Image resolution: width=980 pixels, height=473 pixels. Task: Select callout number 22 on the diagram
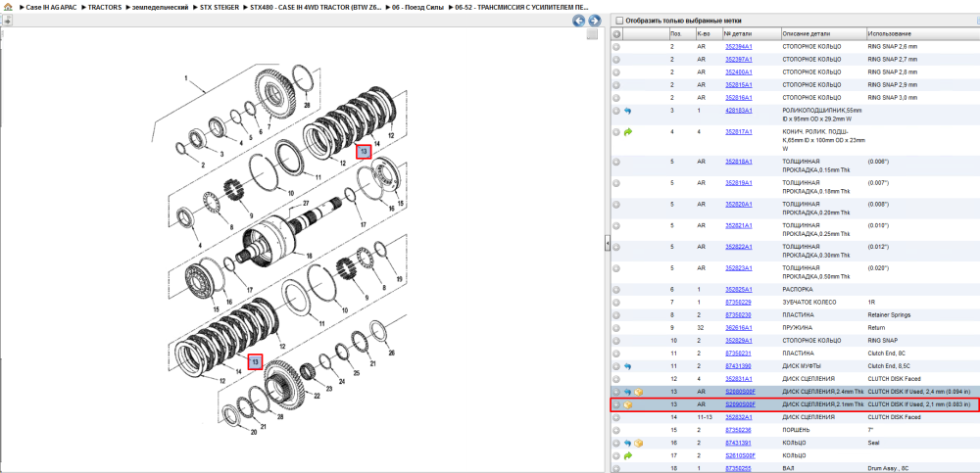tap(317, 396)
